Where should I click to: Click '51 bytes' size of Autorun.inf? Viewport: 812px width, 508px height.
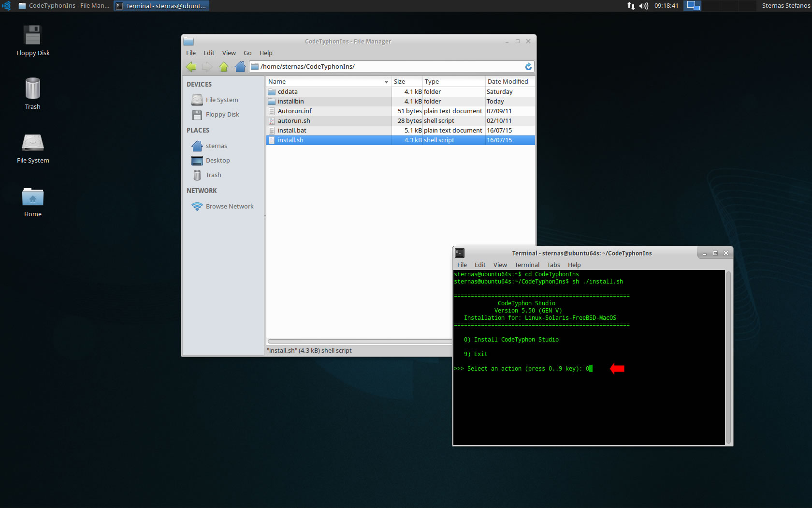[x=409, y=111]
